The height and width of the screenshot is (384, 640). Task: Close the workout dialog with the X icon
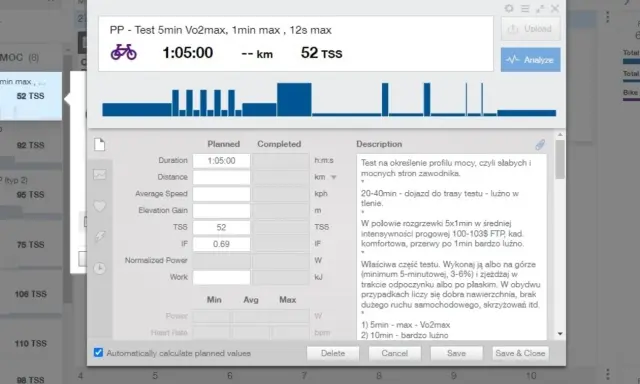(x=555, y=8)
